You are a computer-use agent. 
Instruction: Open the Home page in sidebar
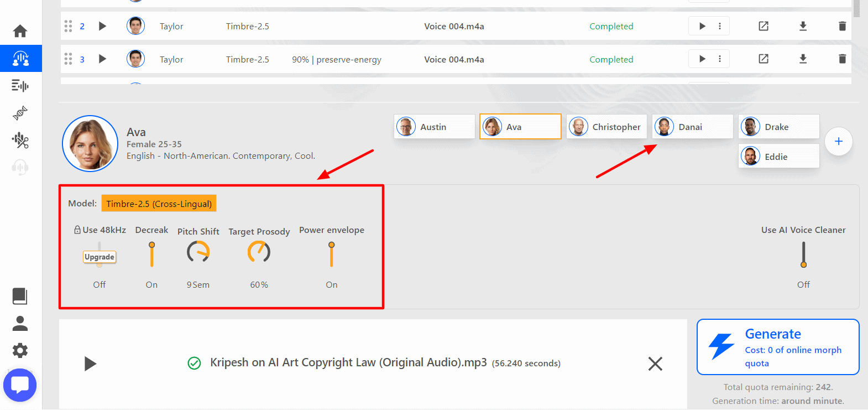tap(20, 31)
